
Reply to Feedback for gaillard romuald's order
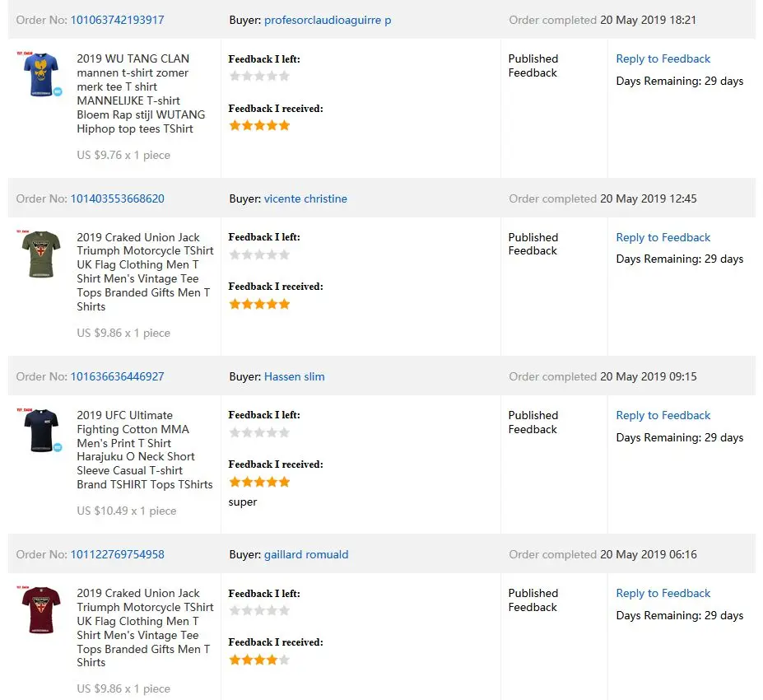pos(663,594)
